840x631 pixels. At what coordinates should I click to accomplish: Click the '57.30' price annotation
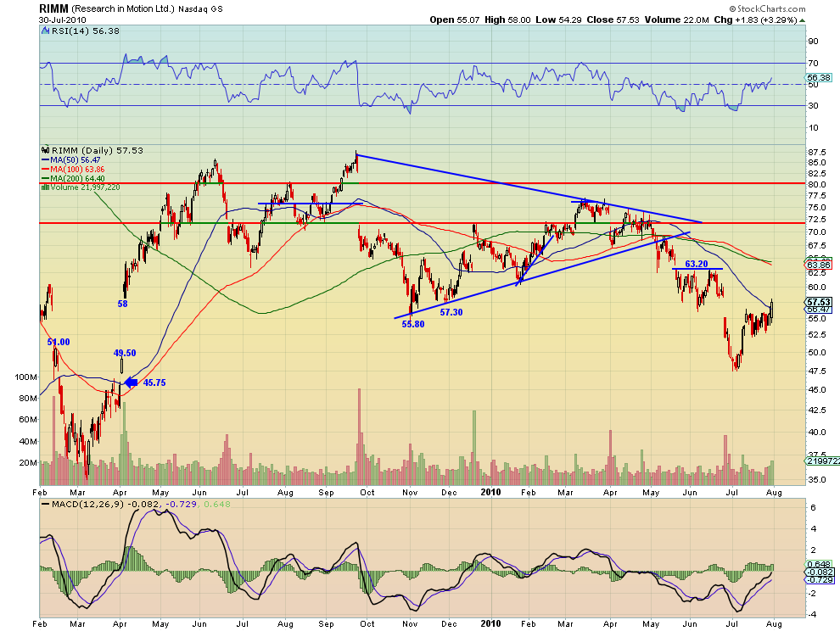[x=451, y=312]
